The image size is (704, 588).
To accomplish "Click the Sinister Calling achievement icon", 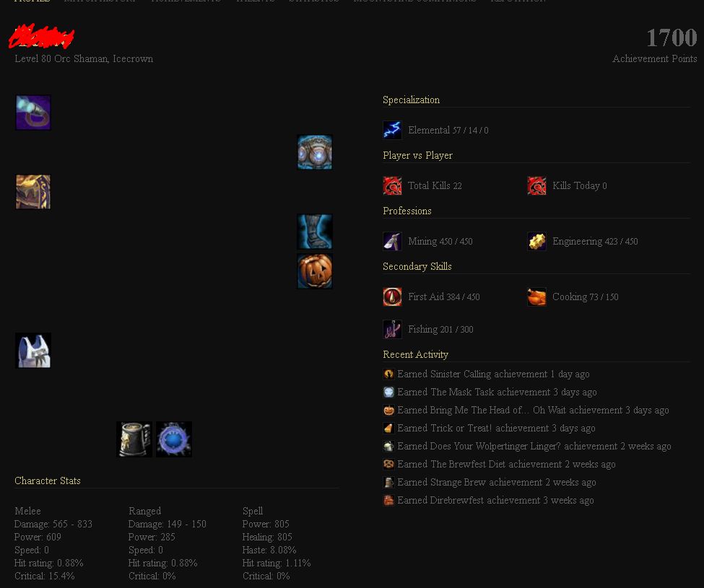I will [x=388, y=374].
